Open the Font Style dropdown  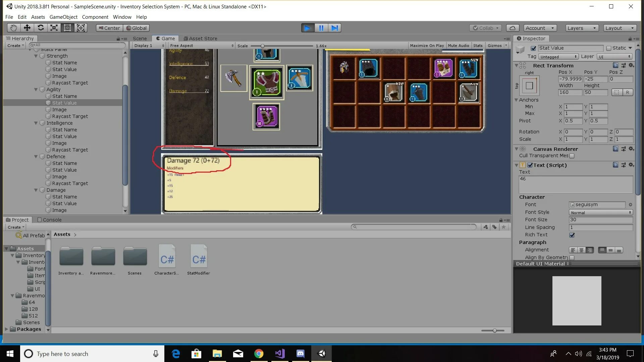point(600,213)
